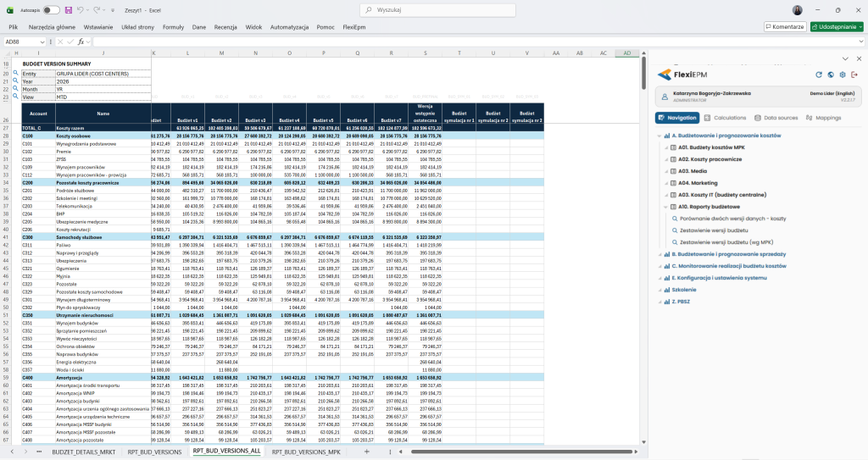The height and width of the screenshot is (460, 868).
Task: Expand the 'A01. Budżety kosztów MPK' node
Action: tap(666, 147)
